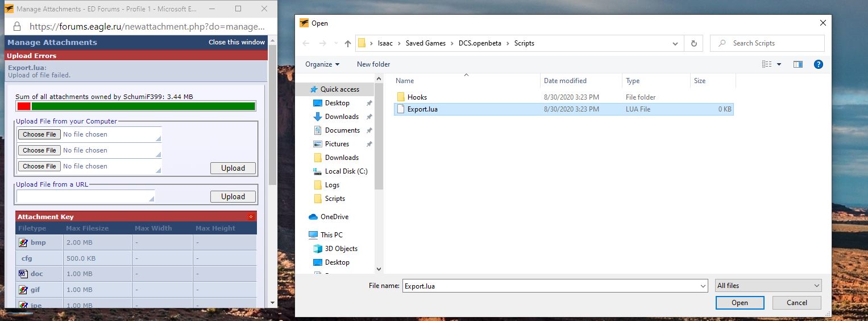Click the Back arrow in Open dialog
The height and width of the screenshot is (321, 868).
(306, 43)
